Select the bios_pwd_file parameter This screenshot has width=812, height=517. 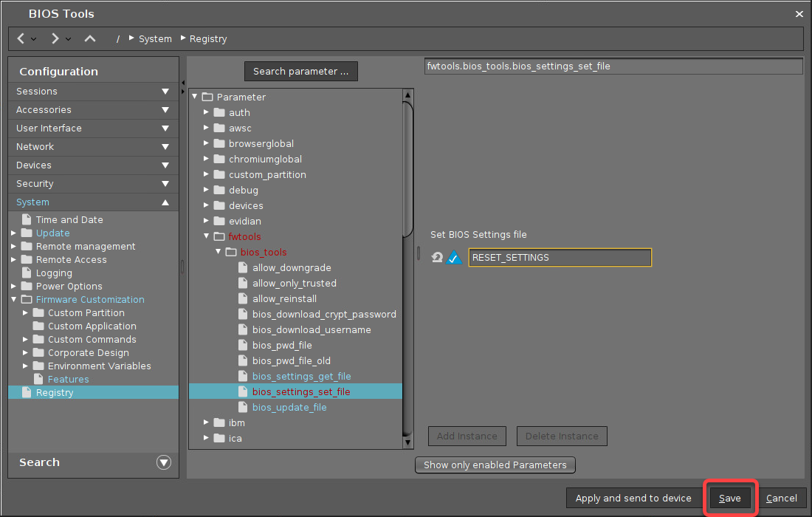tap(282, 345)
